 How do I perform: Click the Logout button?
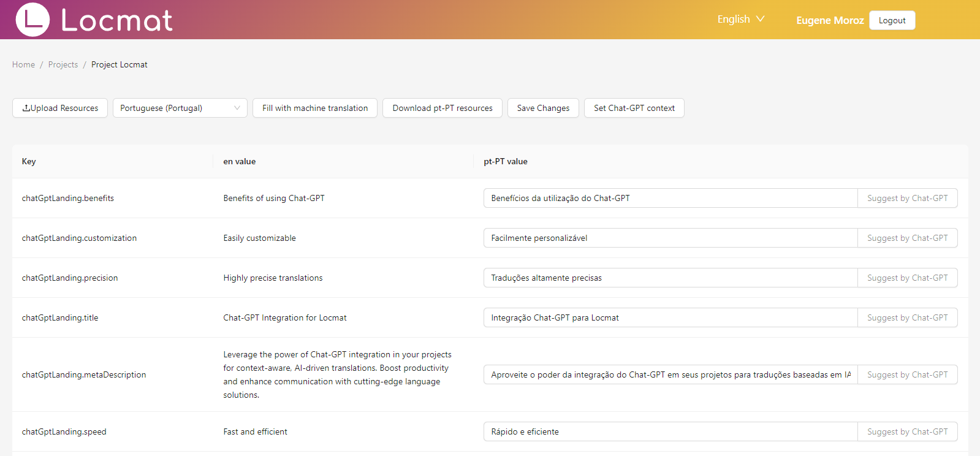[x=892, y=20]
